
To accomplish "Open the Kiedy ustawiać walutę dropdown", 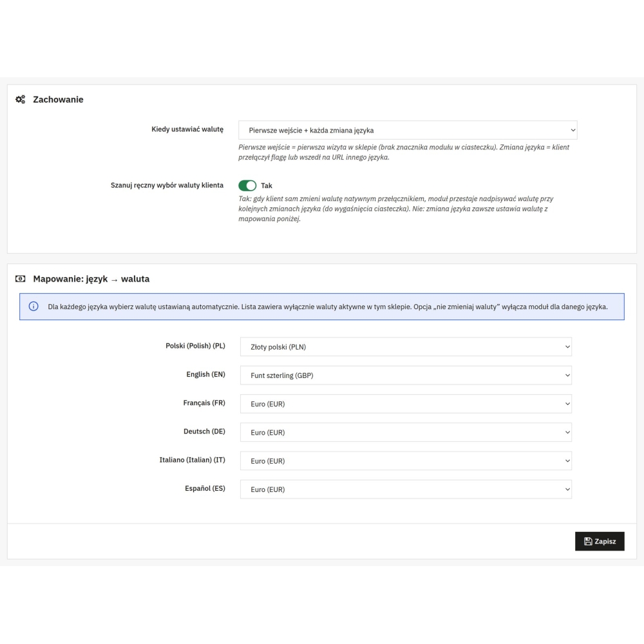I will coord(408,130).
